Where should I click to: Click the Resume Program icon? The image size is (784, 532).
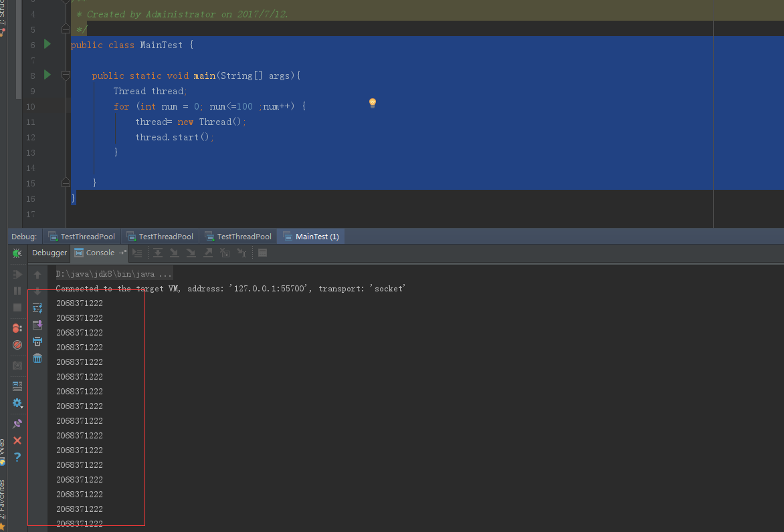[17, 274]
